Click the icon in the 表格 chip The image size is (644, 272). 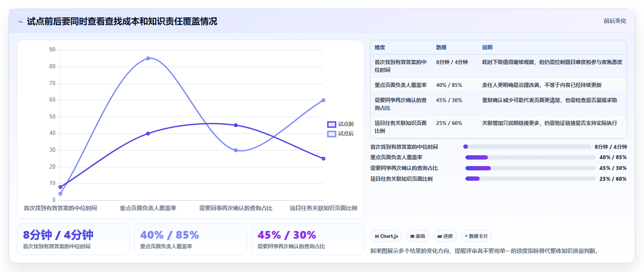412,237
